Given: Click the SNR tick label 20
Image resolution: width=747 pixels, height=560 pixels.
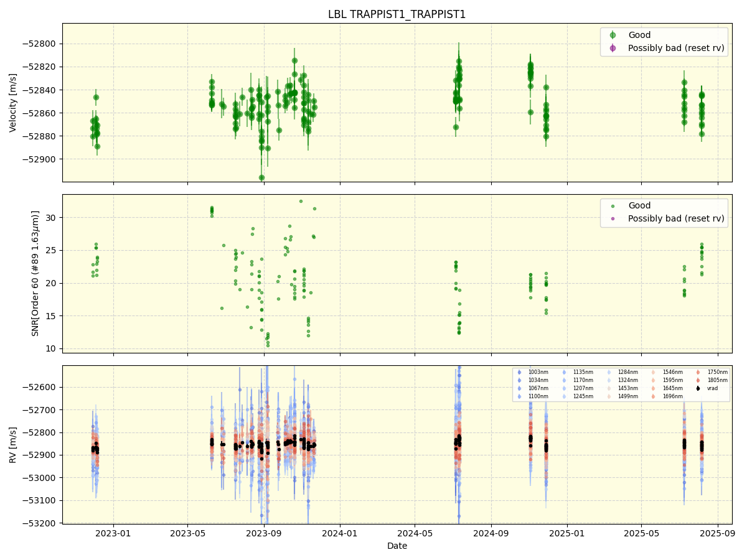Looking at the screenshot, I should (52, 282).
